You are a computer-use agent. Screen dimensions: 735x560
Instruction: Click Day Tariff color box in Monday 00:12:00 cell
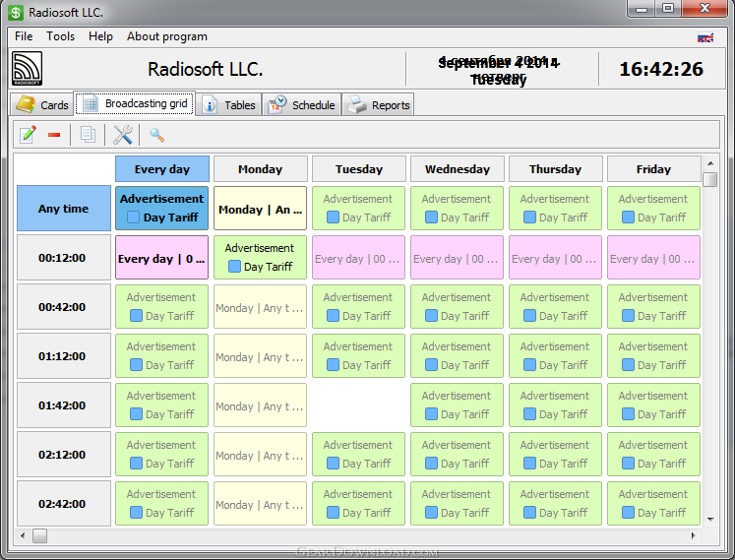click(x=234, y=267)
